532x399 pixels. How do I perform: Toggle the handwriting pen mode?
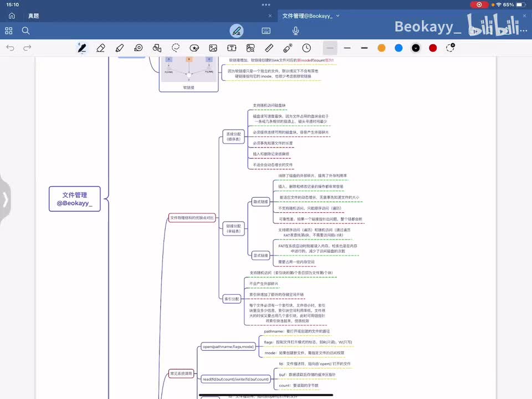(237, 31)
